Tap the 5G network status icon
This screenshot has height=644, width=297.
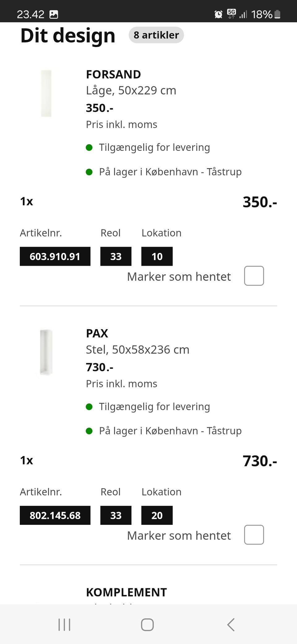[231, 14]
